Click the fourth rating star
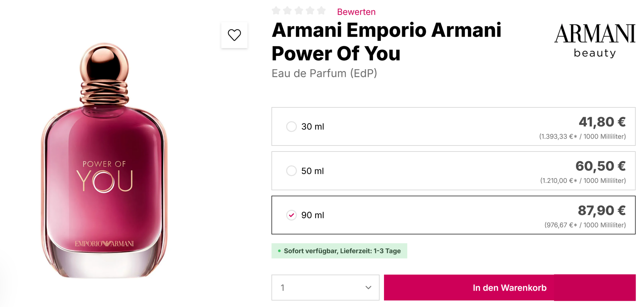The image size is (644, 307). (x=310, y=11)
